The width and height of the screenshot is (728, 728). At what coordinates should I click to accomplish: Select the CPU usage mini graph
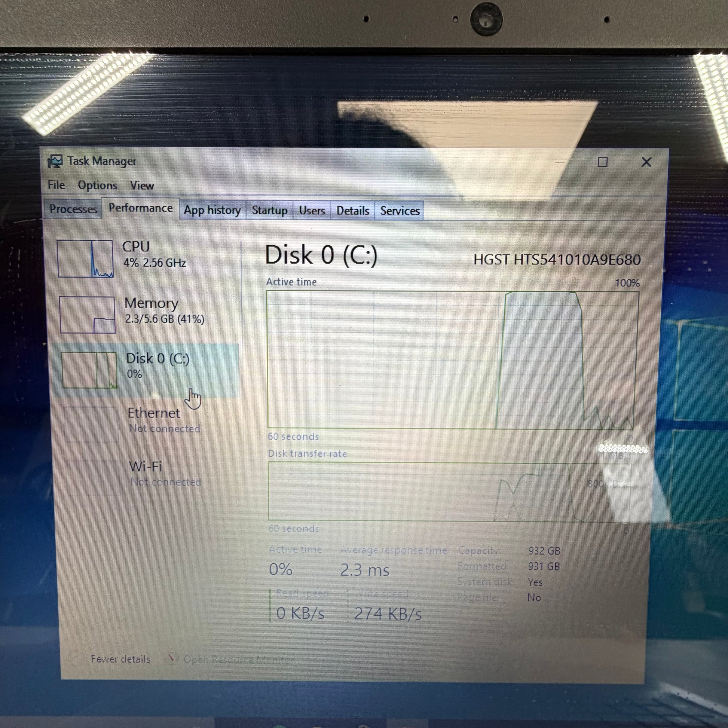click(85, 259)
